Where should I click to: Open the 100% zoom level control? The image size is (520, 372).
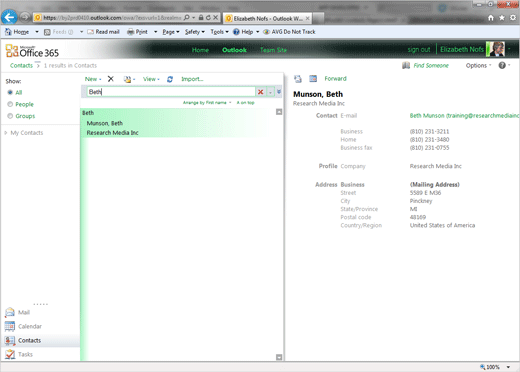click(495, 367)
